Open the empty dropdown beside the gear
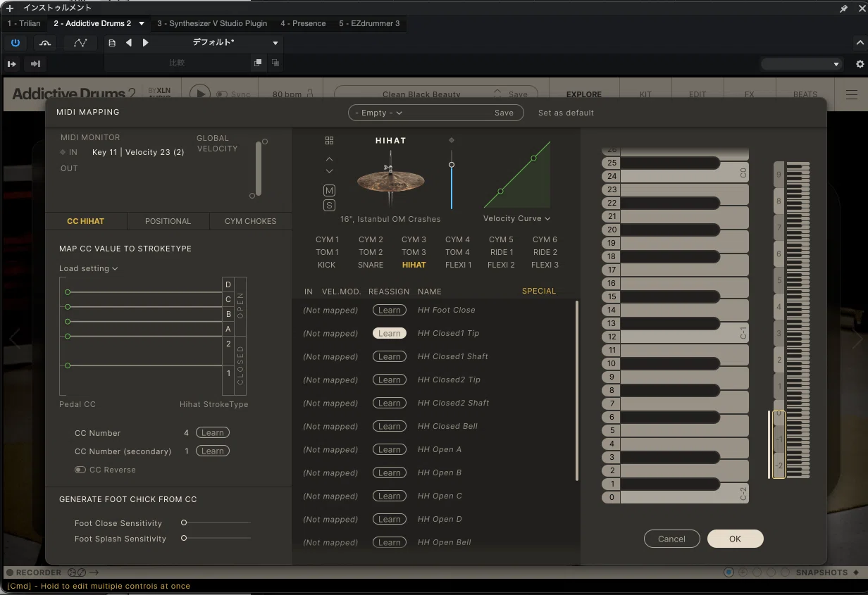Image resolution: width=868 pixels, height=595 pixels. point(802,64)
